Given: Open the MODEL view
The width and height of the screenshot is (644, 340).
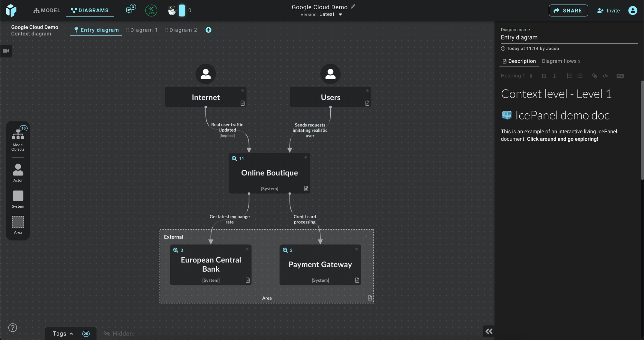Looking at the screenshot, I should coord(47,10).
